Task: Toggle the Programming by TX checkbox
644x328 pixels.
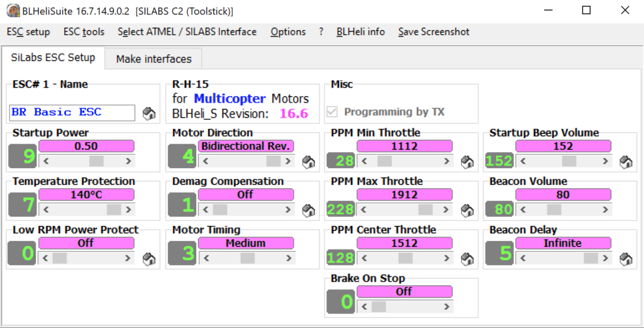Action: 333,112
